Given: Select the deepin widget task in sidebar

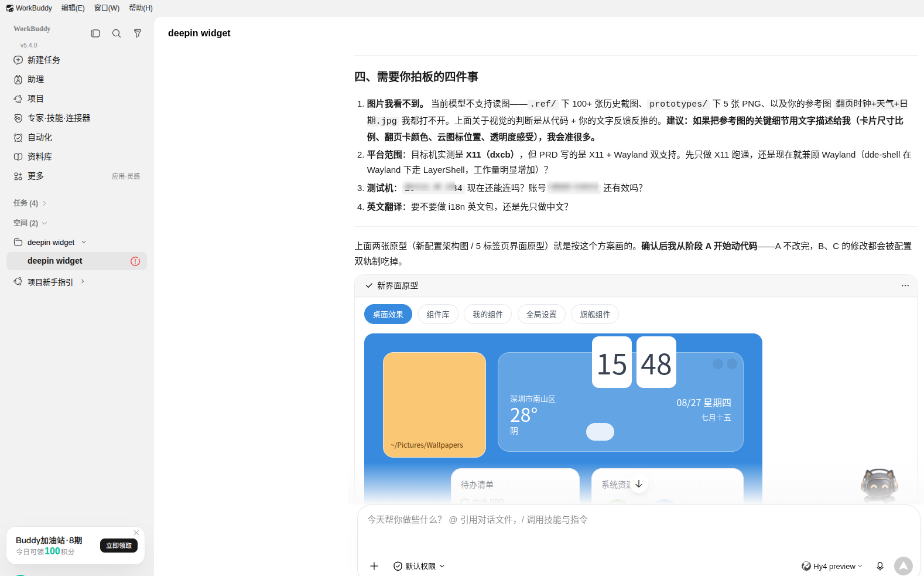Looking at the screenshot, I should [x=77, y=261].
